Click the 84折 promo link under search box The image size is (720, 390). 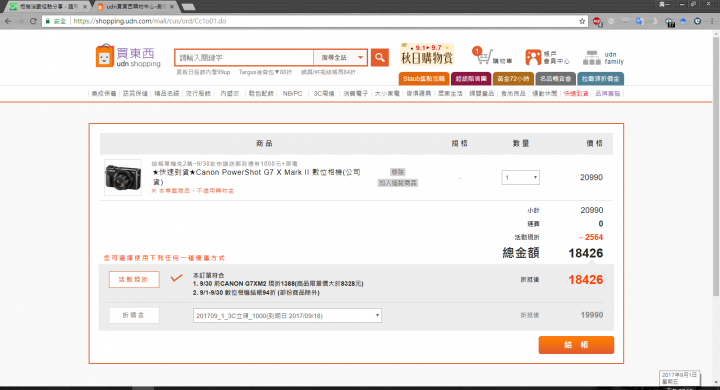(328, 72)
